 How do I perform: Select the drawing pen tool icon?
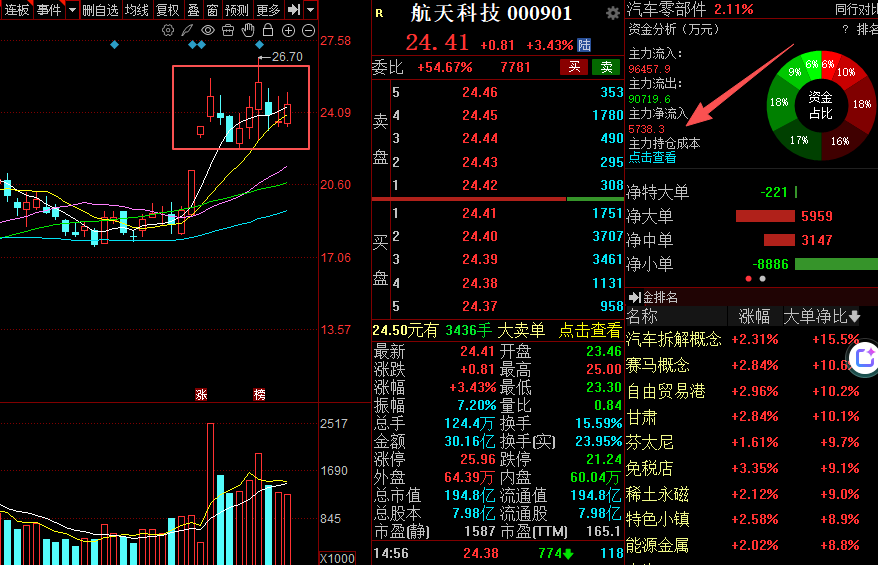pyautogui.click(x=188, y=31)
